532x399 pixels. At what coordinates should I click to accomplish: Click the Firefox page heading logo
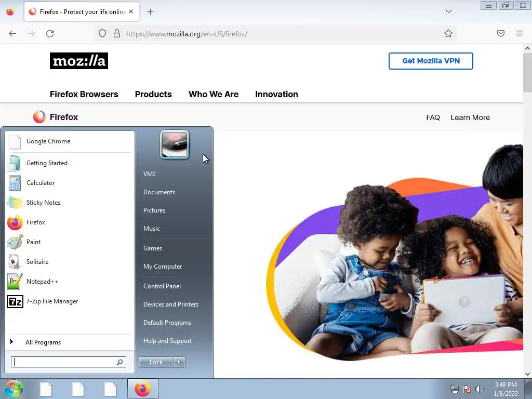coord(56,117)
